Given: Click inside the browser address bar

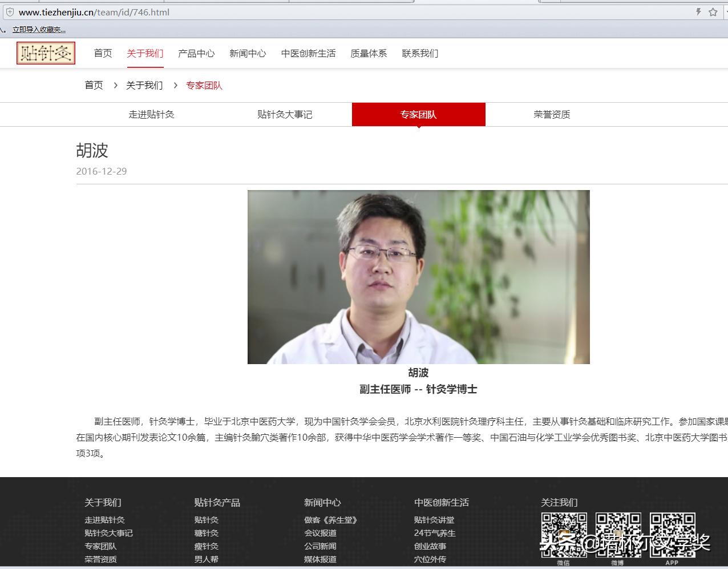Looking at the screenshot, I should 228,11.
